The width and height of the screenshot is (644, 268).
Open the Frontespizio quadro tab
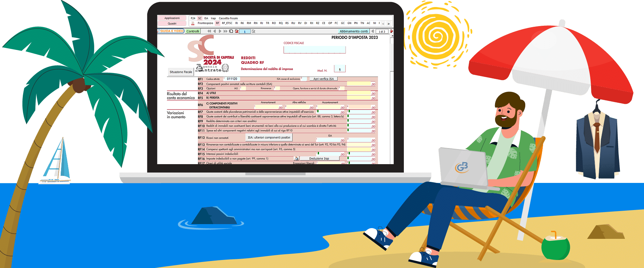[x=205, y=23]
